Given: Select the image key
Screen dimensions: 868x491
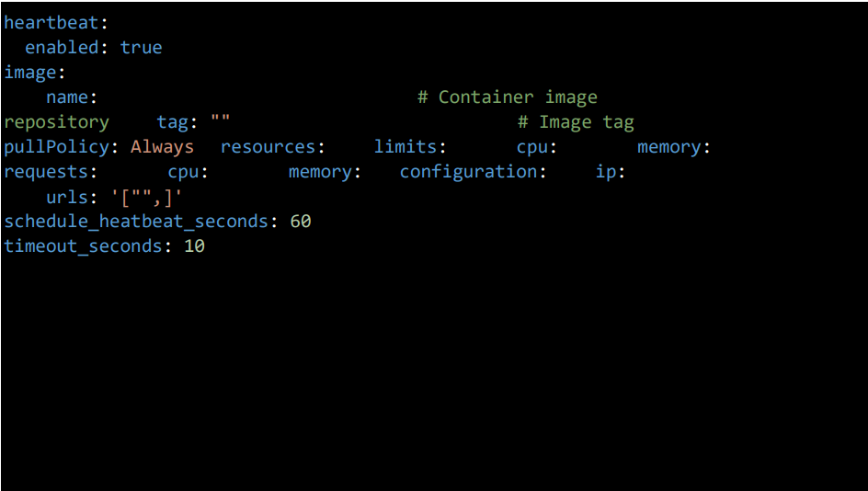Looking at the screenshot, I should pyautogui.click(x=30, y=73).
